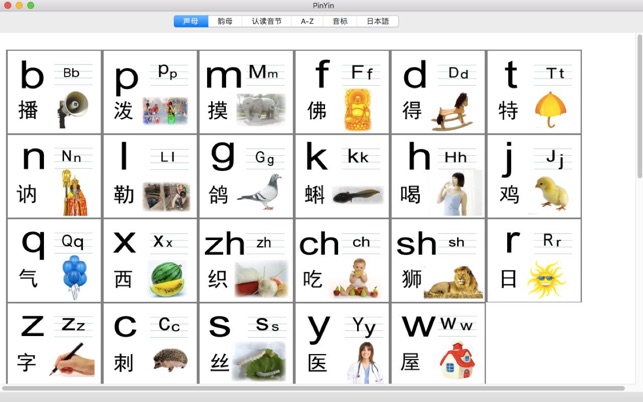This screenshot has width=643, height=402.
Task: Click the yellow chick picture for j
Action: [552, 194]
